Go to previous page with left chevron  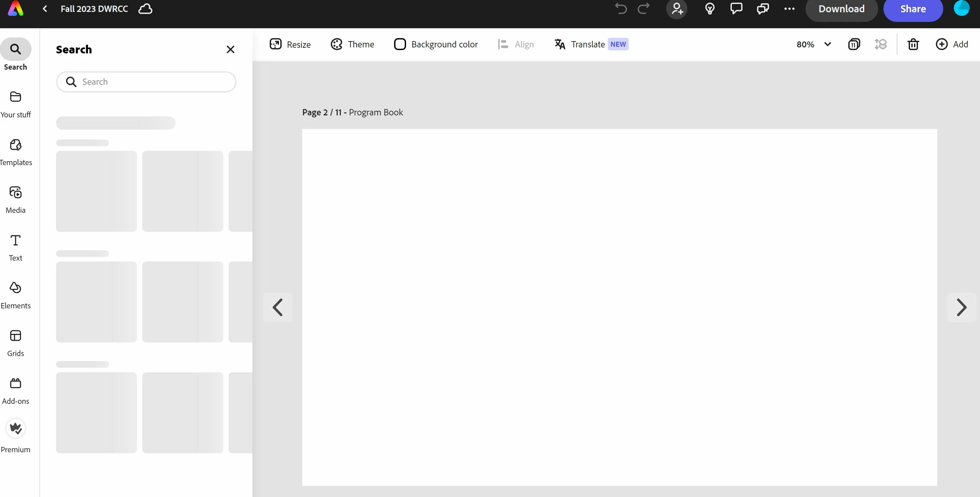pos(278,307)
